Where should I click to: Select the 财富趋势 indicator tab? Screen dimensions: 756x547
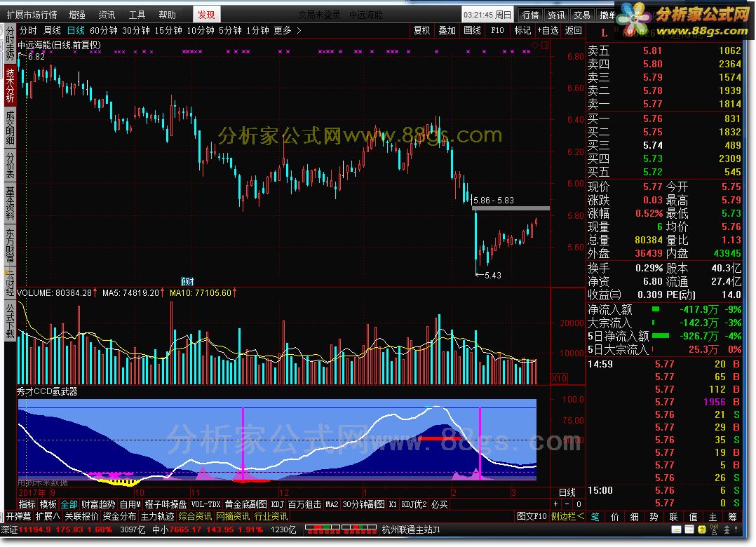(98, 504)
